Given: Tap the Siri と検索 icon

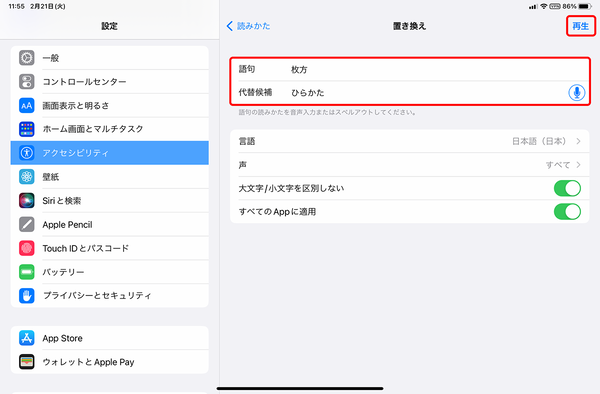Looking at the screenshot, I should (27, 200).
